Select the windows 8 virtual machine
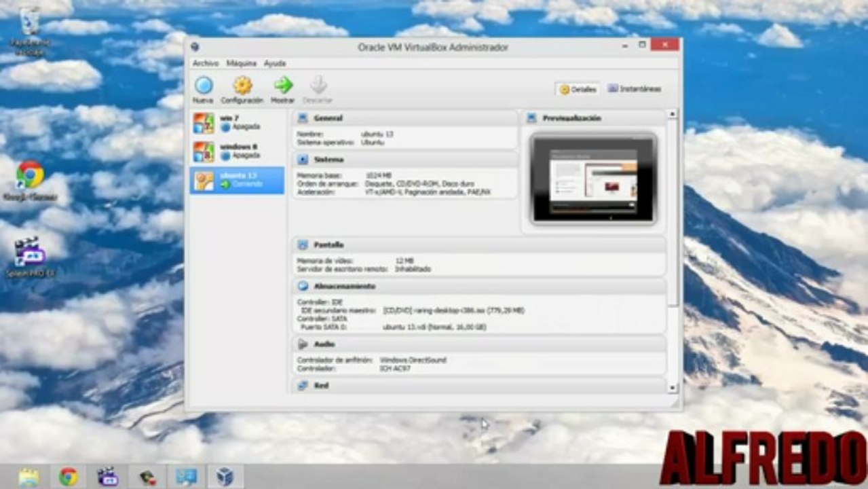The width and height of the screenshot is (868, 489). pyautogui.click(x=237, y=151)
